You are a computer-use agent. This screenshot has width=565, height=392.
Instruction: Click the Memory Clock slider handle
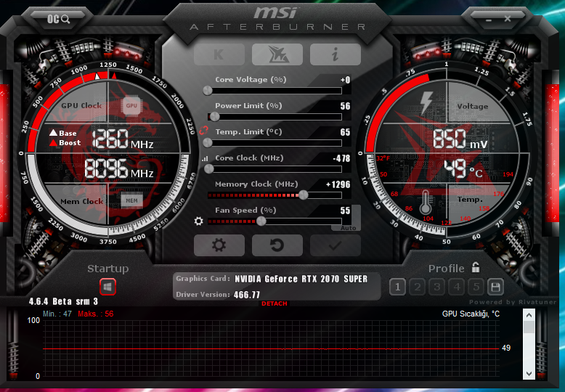click(x=304, y=195)
